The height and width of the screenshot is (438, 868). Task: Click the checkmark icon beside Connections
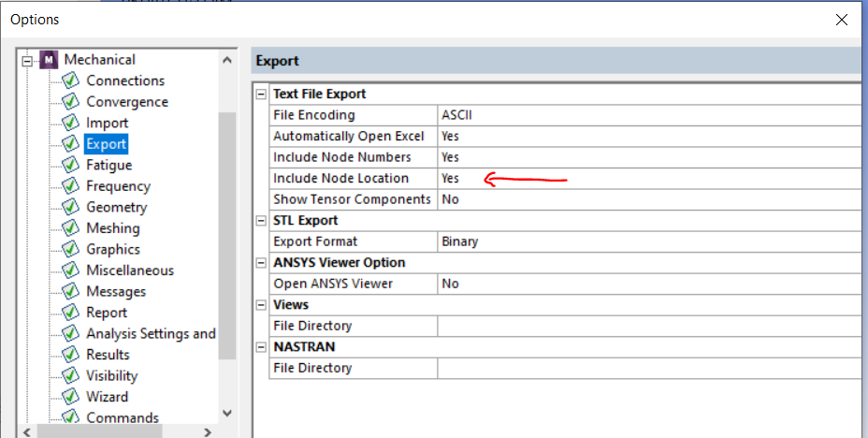(x=71, y=80)
